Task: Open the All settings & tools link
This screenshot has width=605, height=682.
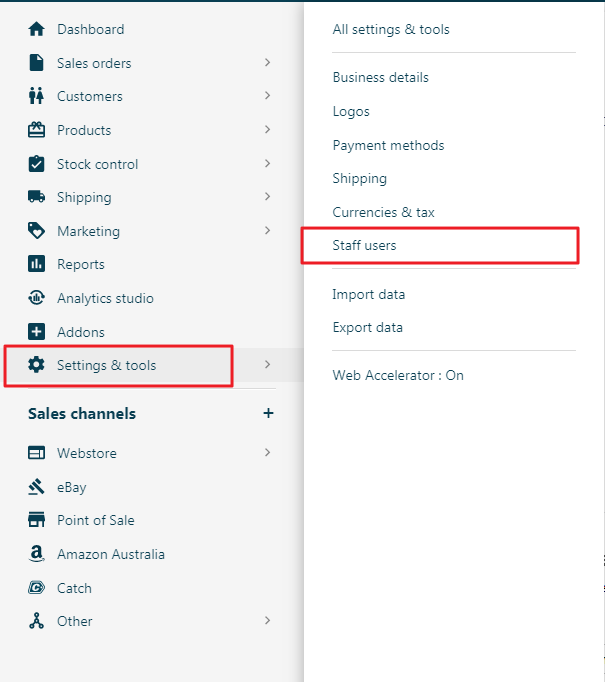Action: click(x=391, y=29)
